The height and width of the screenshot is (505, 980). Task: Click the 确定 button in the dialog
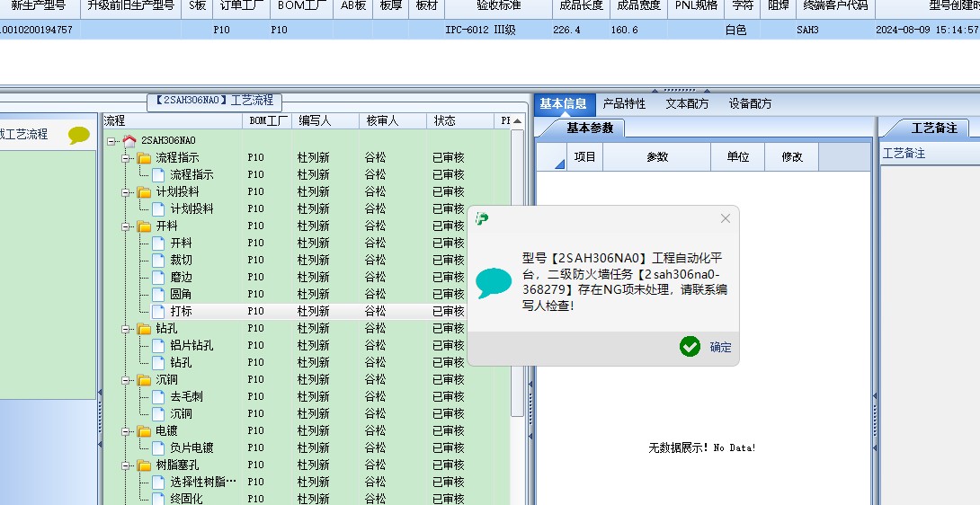pos(720,347)
